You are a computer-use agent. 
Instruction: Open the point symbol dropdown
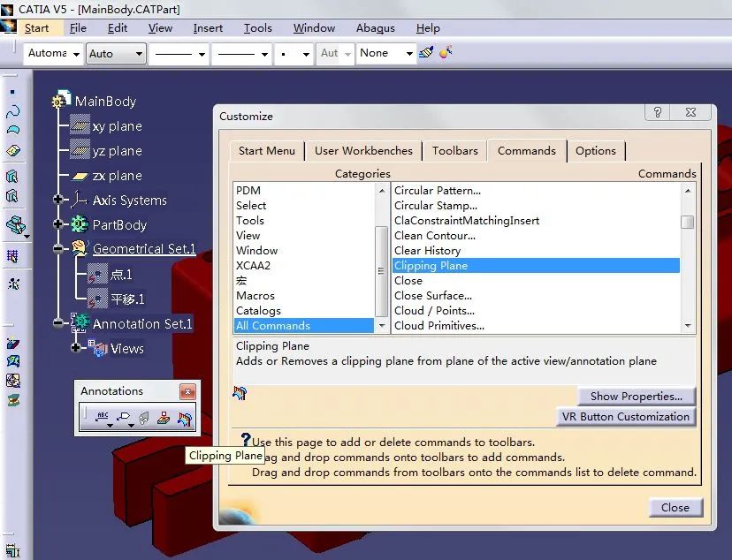(306, 54)
